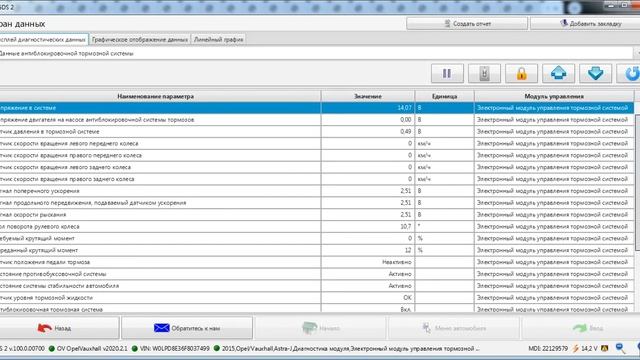640x360 pixels.
Task: Select the ABS pump motor voltage row
Action: pyautogui.click(x=317, y=120)
